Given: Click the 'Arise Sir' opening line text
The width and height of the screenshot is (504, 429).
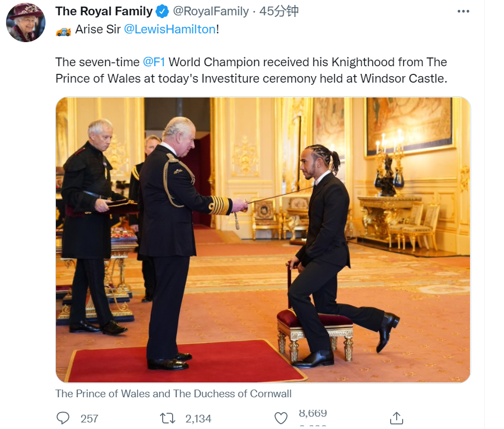Looking at the screenshot, I should click(98, 30).
